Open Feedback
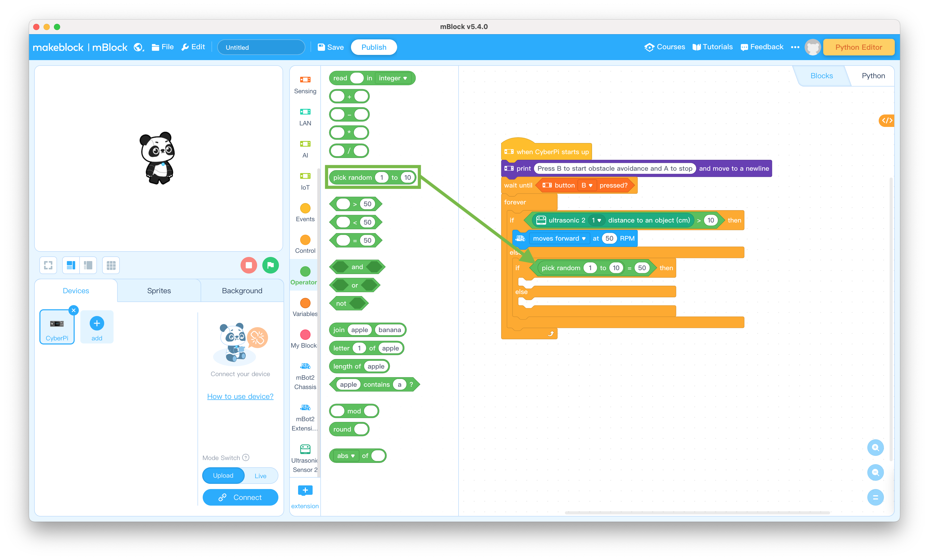Viewport: 929px width, 560px height. point(762,47)
